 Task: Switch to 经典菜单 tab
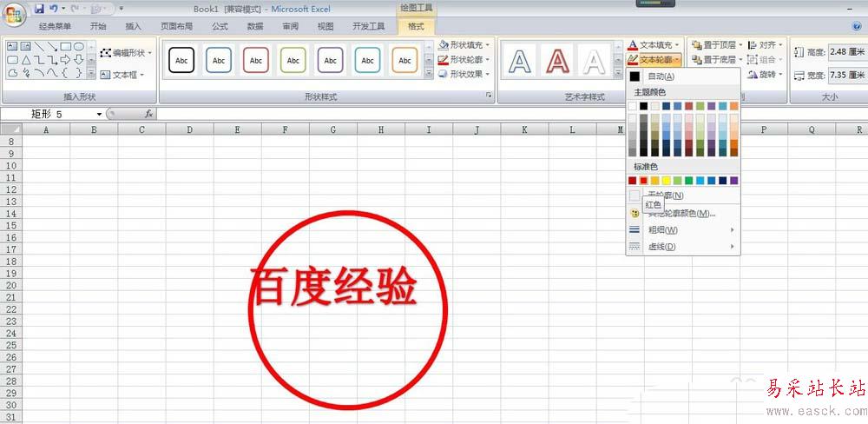point(56,26)
